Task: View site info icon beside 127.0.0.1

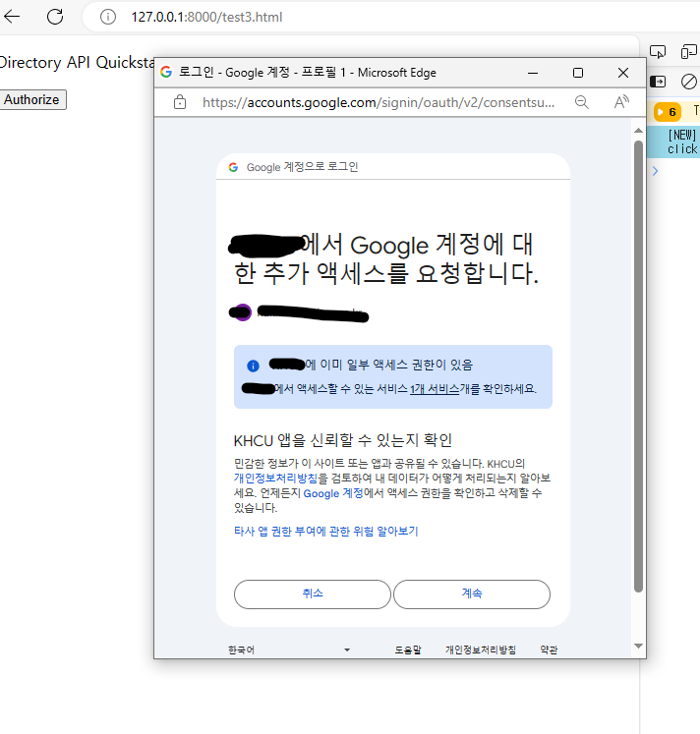Action: [108, 18]
